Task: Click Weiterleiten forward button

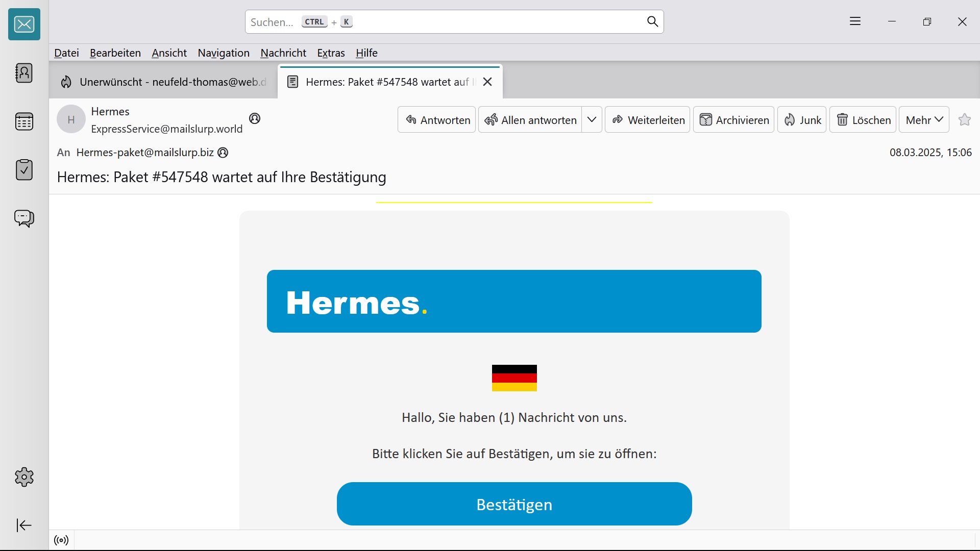Action: coord(648,120)
